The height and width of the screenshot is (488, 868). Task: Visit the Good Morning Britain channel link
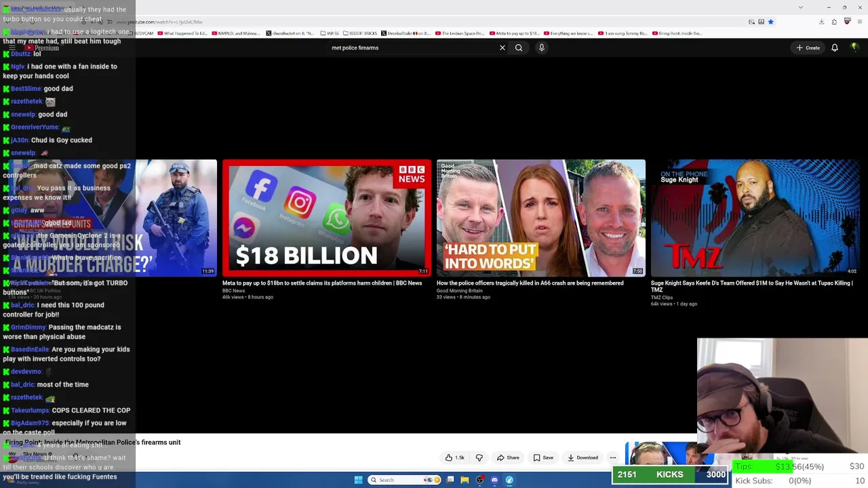(x=460, y=291)
